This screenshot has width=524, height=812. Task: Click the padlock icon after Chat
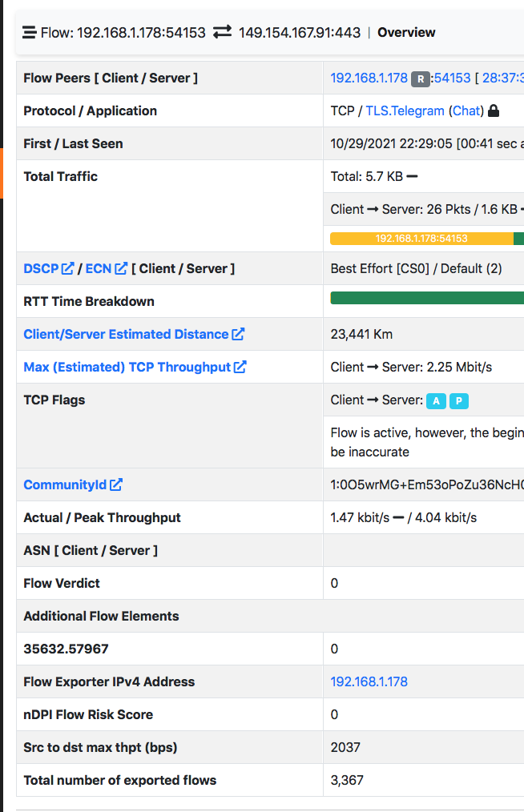coord(494,111)
